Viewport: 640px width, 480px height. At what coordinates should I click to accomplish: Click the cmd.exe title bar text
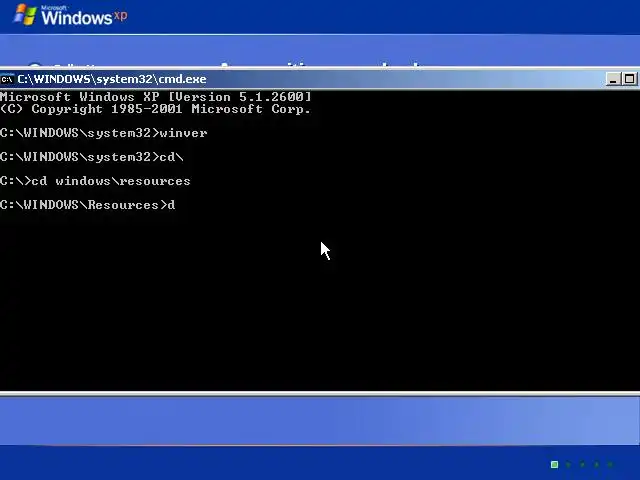(112, 79)
